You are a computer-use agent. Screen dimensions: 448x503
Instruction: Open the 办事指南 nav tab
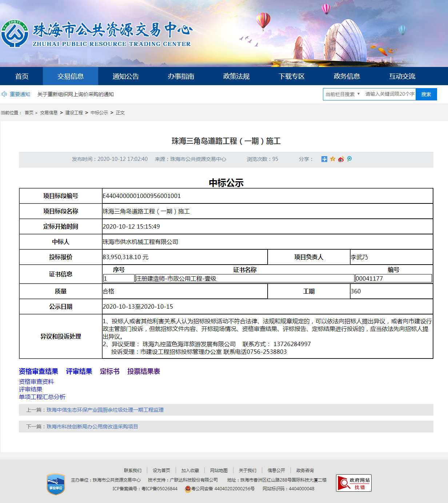(181, 76)
